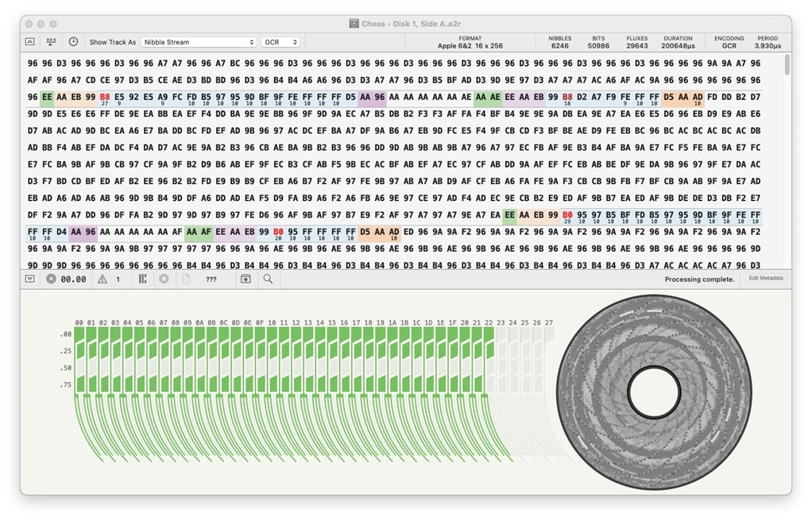Select bits count '50986'
Image resolution: width=812 pixels, height=520 pixels.
click(x=598, y=46)
